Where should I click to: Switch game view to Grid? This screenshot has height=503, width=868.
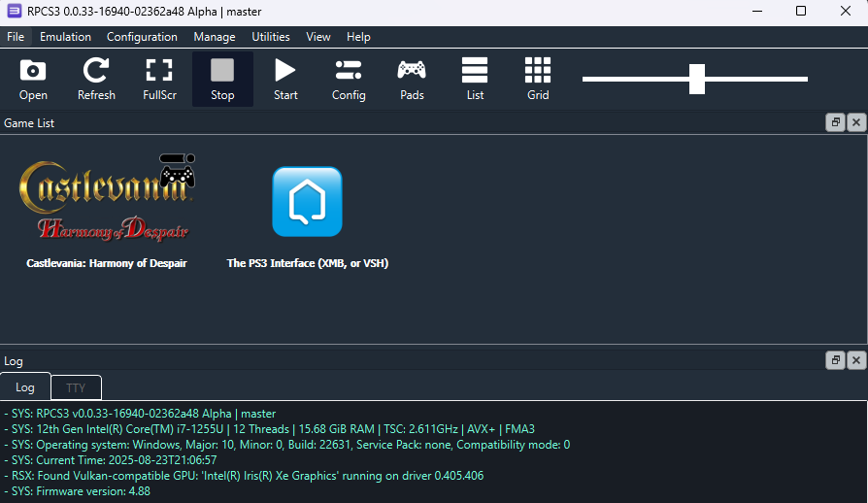(538, 79)
